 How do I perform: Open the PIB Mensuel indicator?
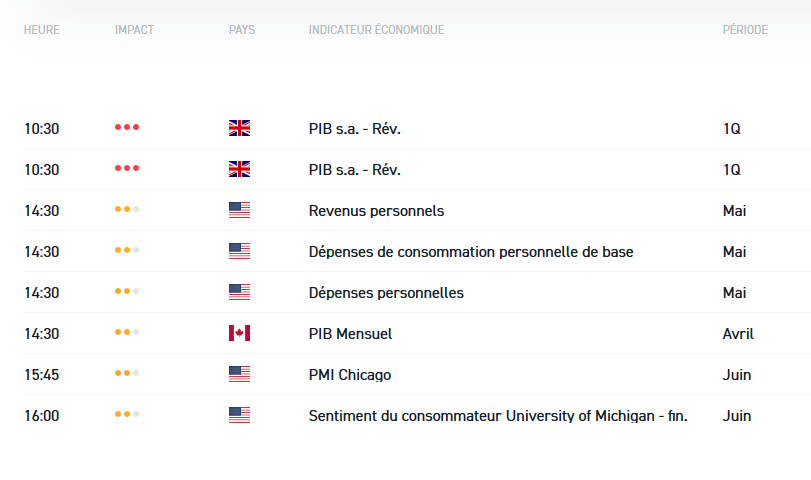350,334
